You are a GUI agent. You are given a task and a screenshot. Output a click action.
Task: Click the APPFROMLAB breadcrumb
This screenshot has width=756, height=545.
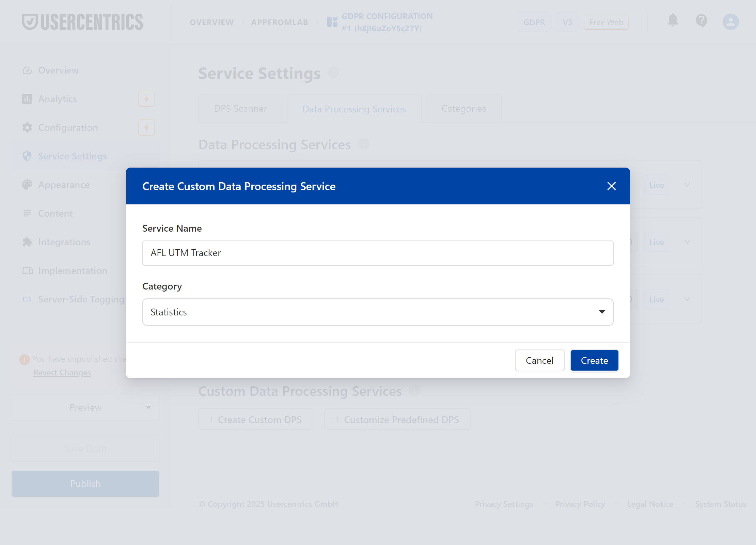point(280,22)
